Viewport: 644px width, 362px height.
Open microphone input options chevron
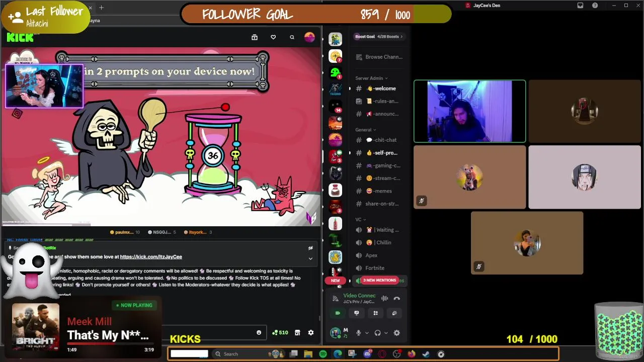pos(366,333)
